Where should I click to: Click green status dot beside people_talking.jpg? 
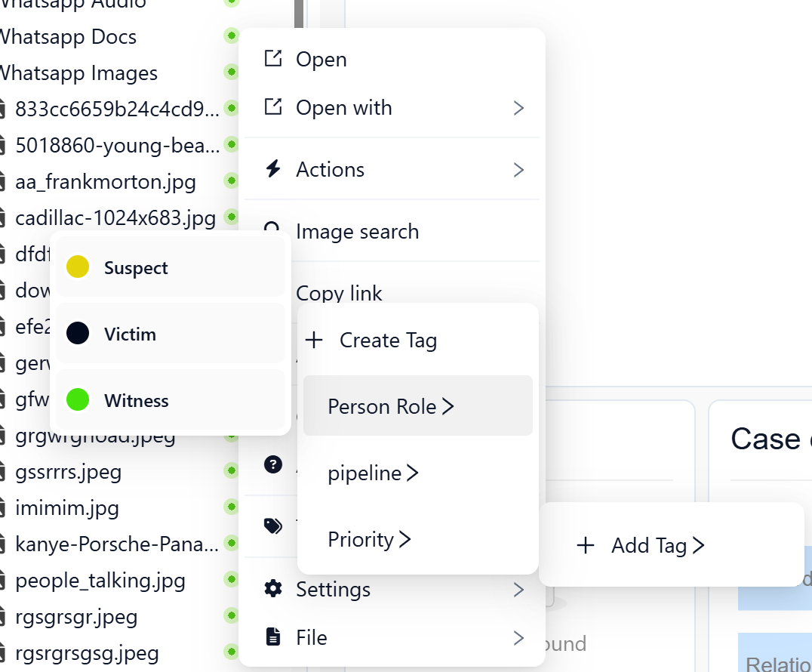coord(231,581)
